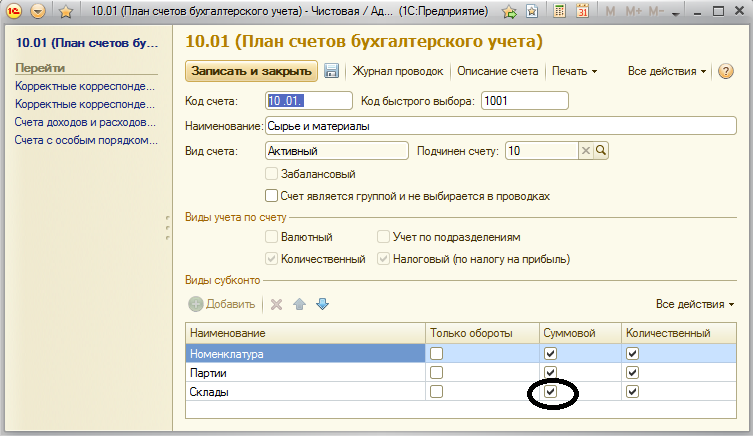Add to favorites with the star-plus icon
This screenshot has width=753, height=436.
pyautogui.click(x=509, y=11)
